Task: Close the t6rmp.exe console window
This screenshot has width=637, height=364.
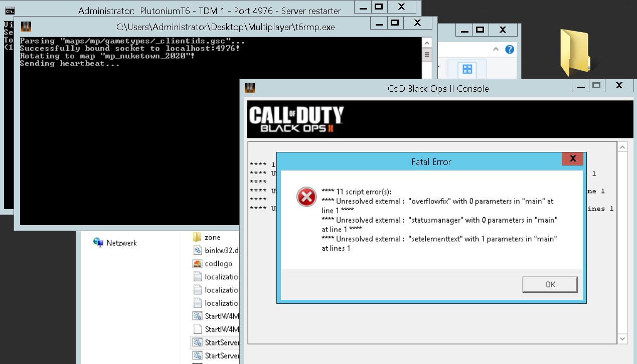Action: pos(417,23)
